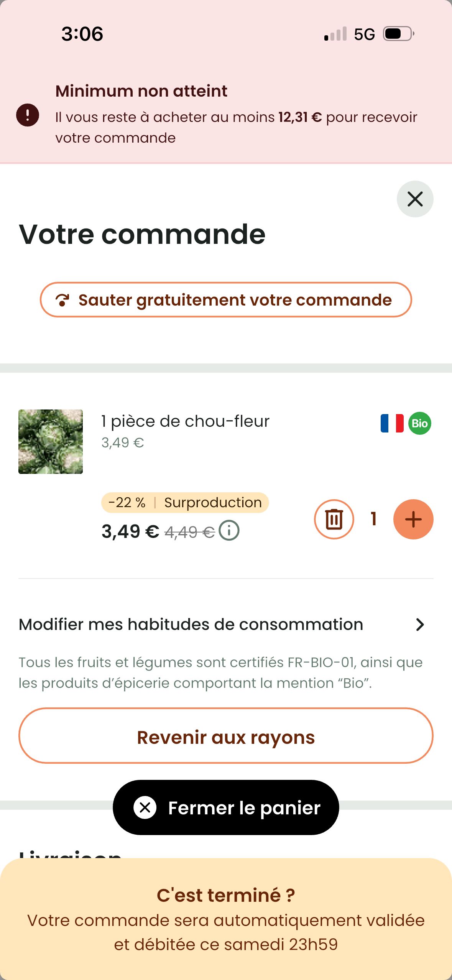
Task: Close the order panel with X icon
Action: 415,199
